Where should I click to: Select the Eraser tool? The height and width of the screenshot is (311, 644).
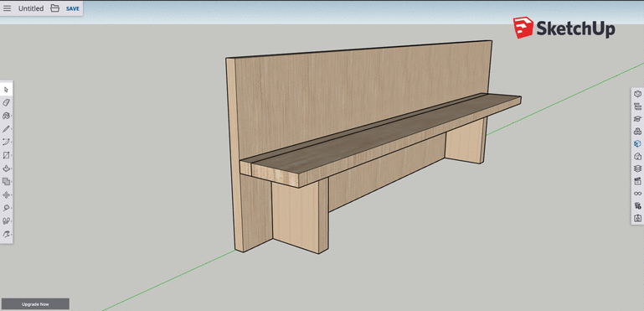(x=6, y=102)
